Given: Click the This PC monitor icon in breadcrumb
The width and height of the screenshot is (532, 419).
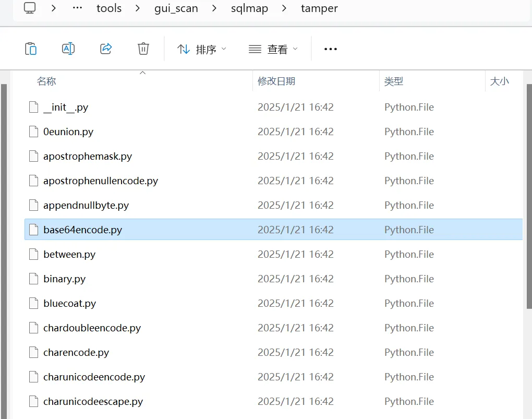Looking at the screenshot, I should coord(30,8).
